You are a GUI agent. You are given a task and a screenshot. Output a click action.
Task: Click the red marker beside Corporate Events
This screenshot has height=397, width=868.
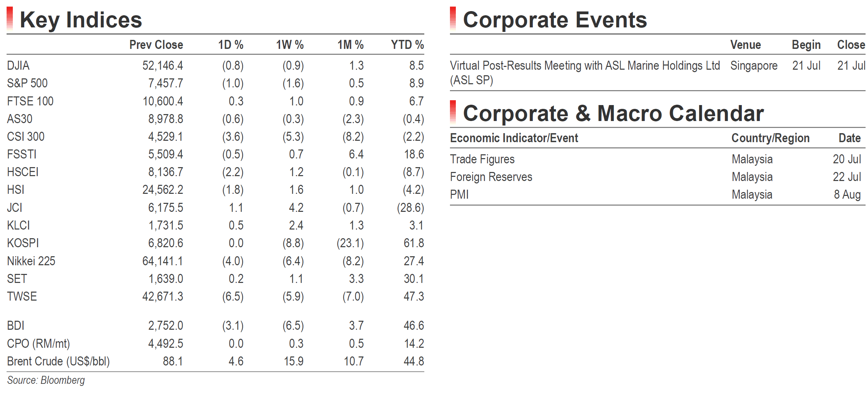(x=453, y=18)
